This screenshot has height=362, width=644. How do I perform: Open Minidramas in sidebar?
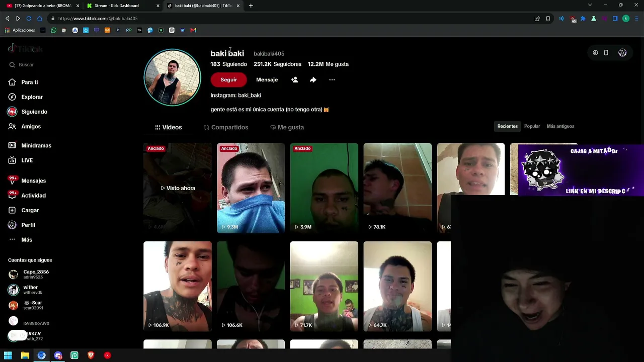[x=30, y=145]
